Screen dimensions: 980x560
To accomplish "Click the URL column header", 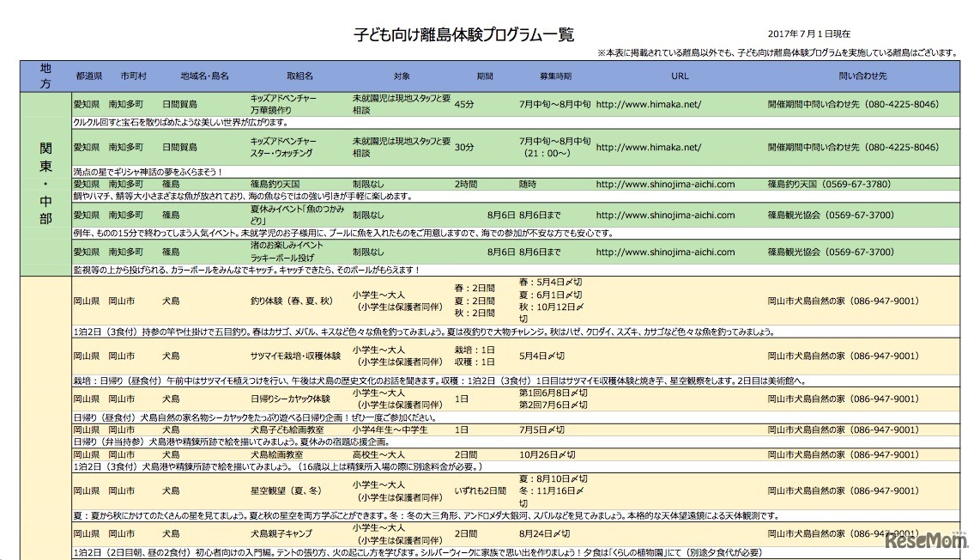I will click(680, 76).
